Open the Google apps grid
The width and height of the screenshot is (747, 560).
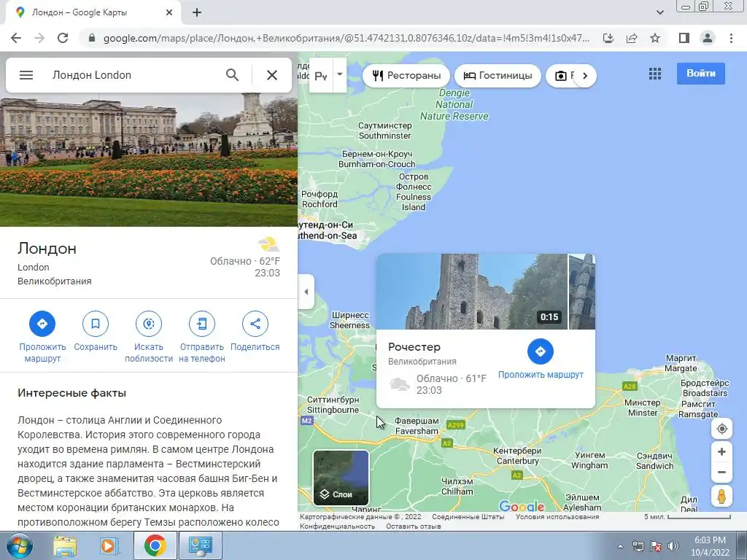coord(655,74)
